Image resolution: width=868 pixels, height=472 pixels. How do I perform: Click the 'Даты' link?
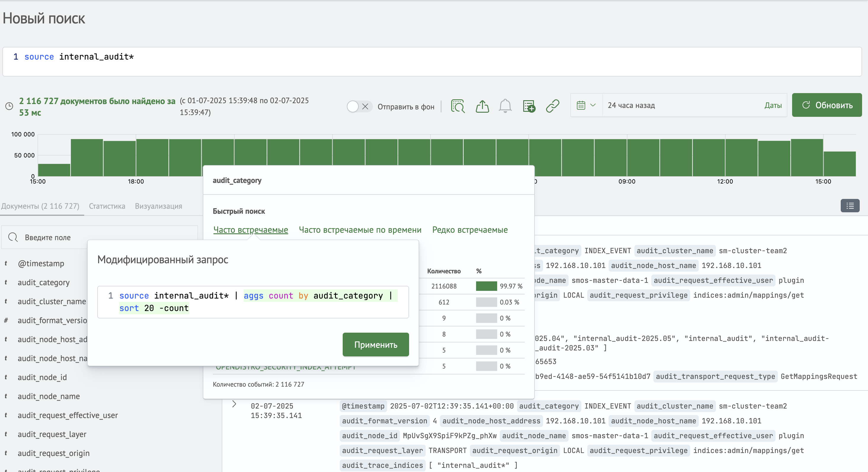[773, 106]
